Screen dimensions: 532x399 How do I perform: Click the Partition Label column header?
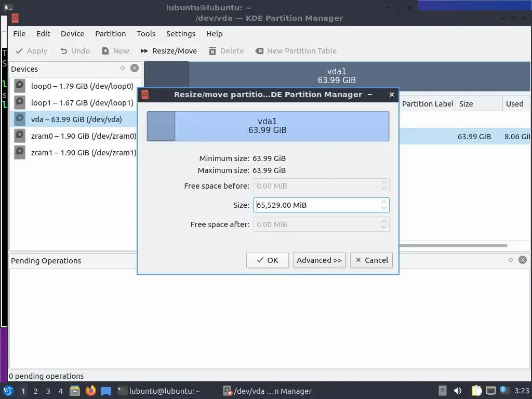point(428,104)
